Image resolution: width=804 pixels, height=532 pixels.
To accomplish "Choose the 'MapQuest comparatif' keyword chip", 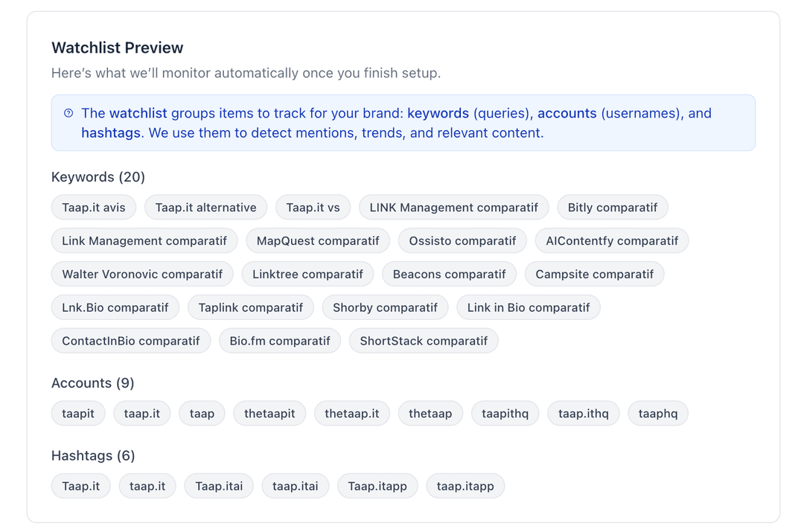I will point(318,241).
